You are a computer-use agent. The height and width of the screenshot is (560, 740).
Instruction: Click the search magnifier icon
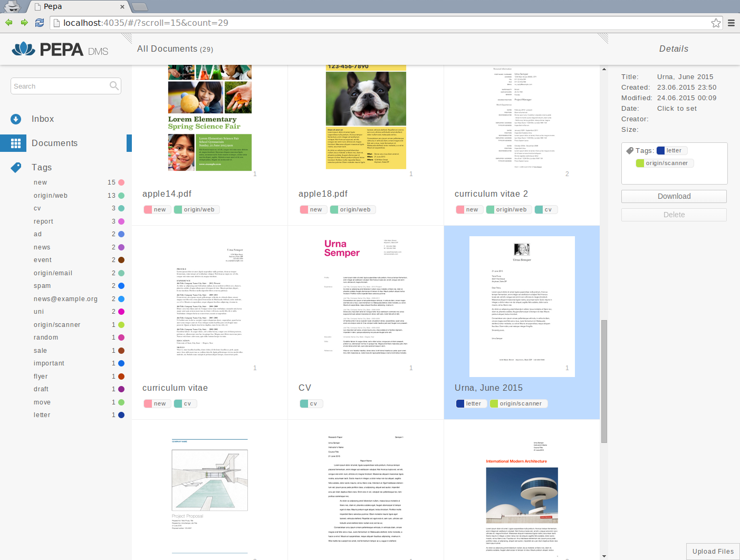(x=114, y=85)
